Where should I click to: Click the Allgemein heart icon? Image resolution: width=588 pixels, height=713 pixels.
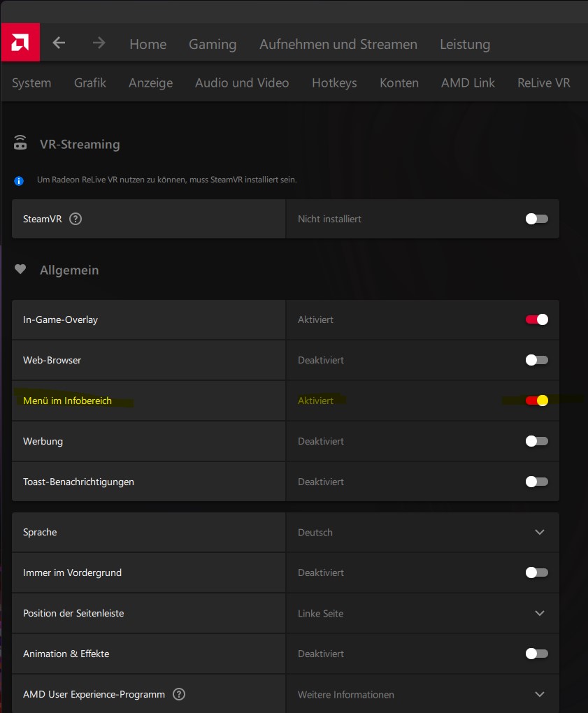(x=20, y=270)
